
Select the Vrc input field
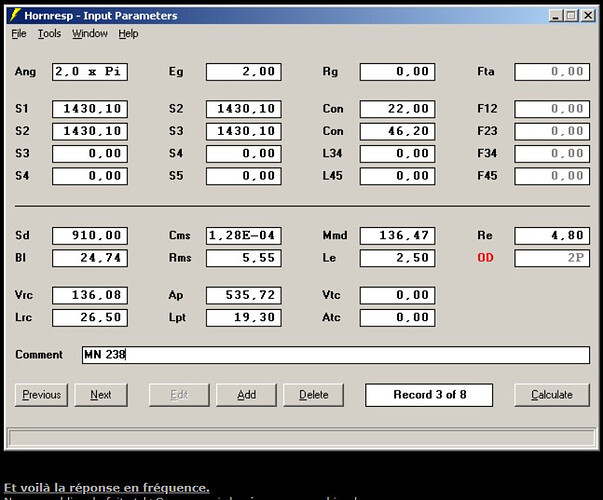tap(90, 295)
